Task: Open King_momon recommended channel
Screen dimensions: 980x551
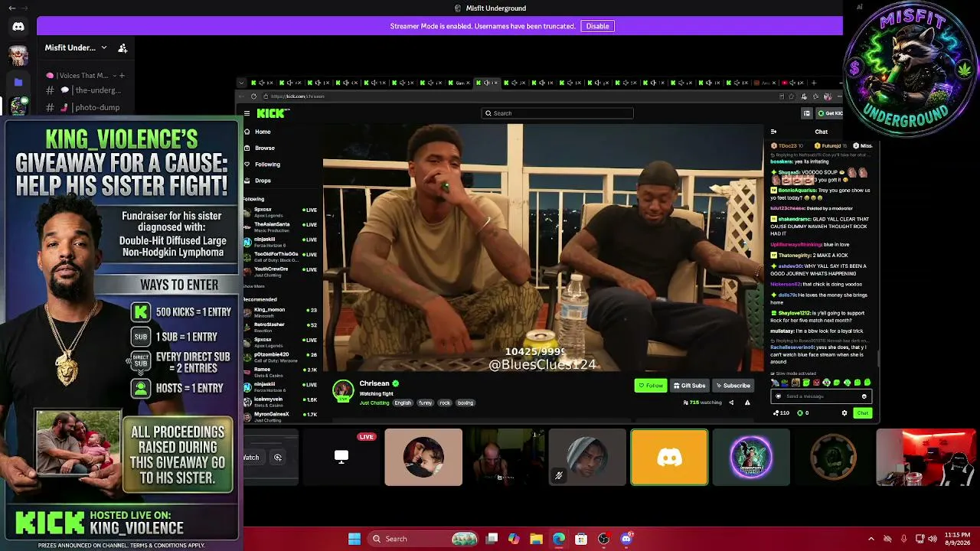Action: [280, 312]
